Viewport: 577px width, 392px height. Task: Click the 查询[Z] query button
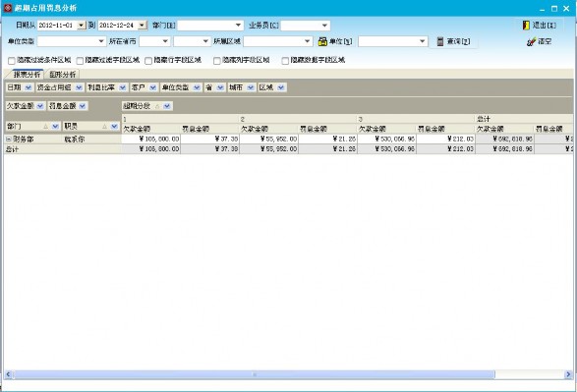pos(453,41)
